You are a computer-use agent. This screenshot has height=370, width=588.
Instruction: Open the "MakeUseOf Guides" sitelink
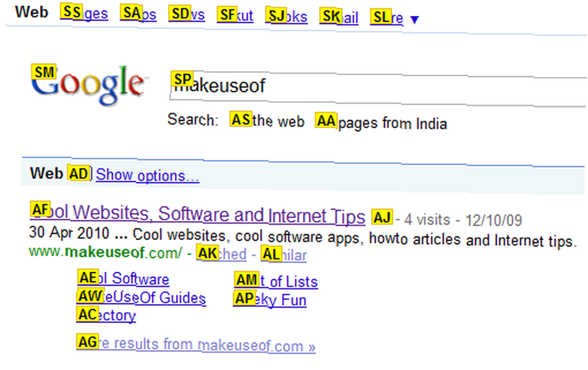click(141, 297)
